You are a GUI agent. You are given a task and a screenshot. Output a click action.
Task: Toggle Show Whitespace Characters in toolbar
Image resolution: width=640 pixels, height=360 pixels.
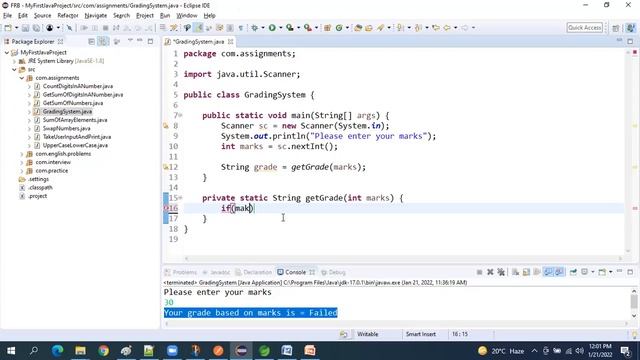tap(241, 28)
